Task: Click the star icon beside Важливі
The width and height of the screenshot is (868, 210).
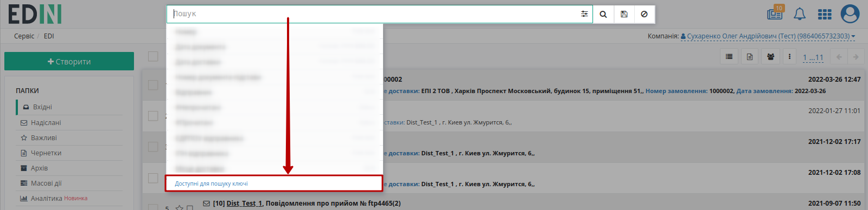Action: click(24, 138)
